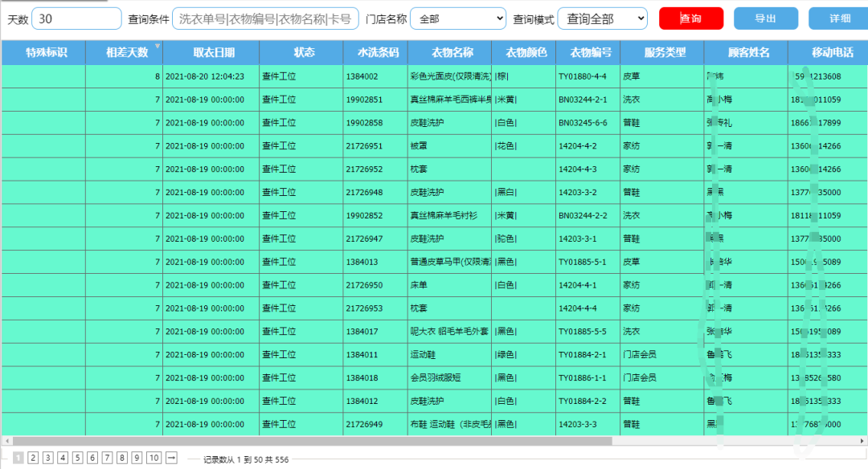The height and width of the screenshot is (469, 868).
Task: Go to page 3 of results
Action: (x=48, y=458)
